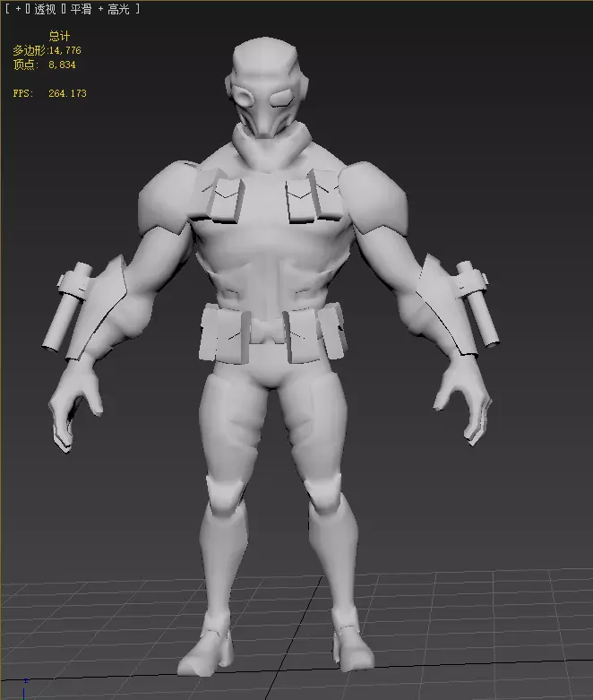Open the 平滑 shading mode menu
This screenshot has width=593, height=700.
(81, 9)
